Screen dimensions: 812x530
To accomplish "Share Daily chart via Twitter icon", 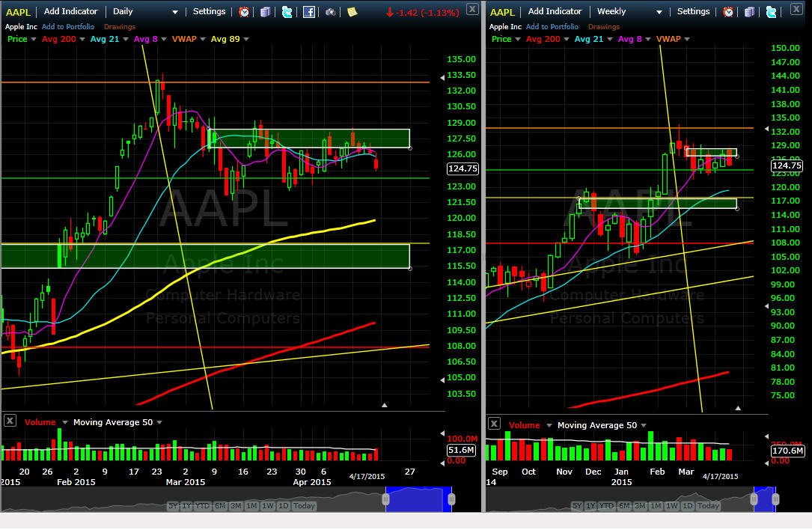I will pyautogui.click(x=287, y=12).
